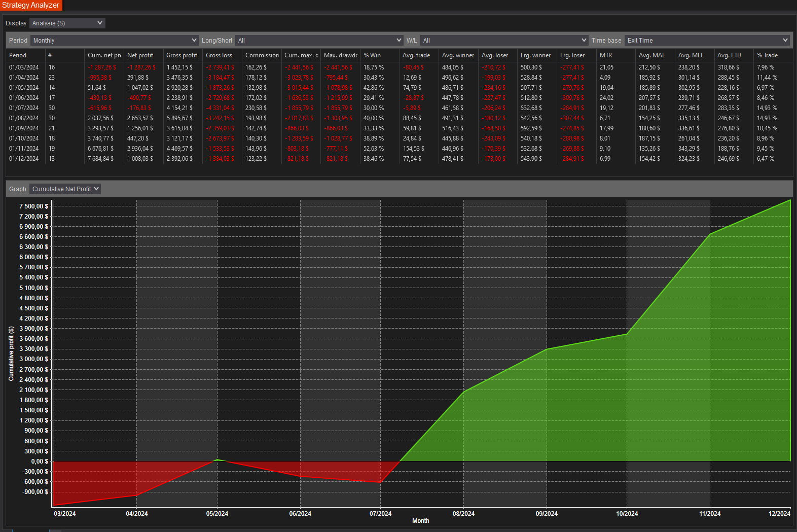Screen dimensions: 797x532
Task: Click cumulative net profit 7 684,84 $
Action: 100,159
